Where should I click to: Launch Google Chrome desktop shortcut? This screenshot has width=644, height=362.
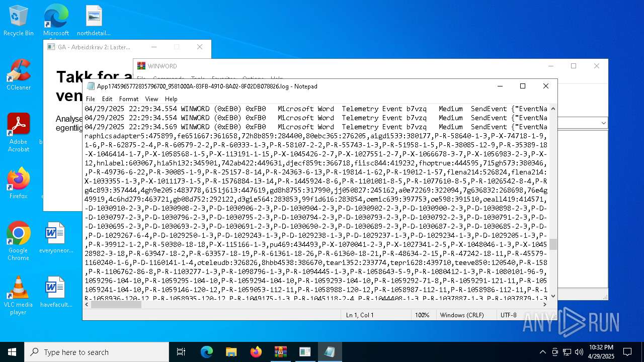(x=19, y=241)
